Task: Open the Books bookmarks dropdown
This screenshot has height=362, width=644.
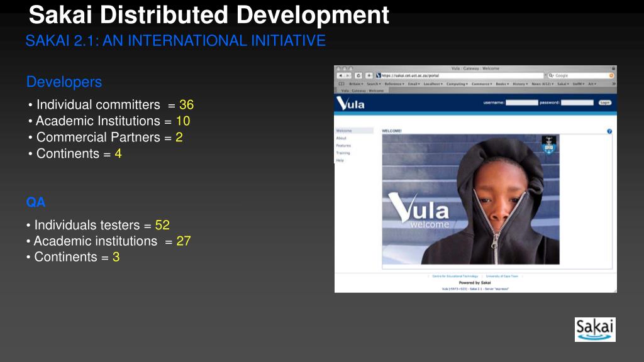Action: coord(502,84)
